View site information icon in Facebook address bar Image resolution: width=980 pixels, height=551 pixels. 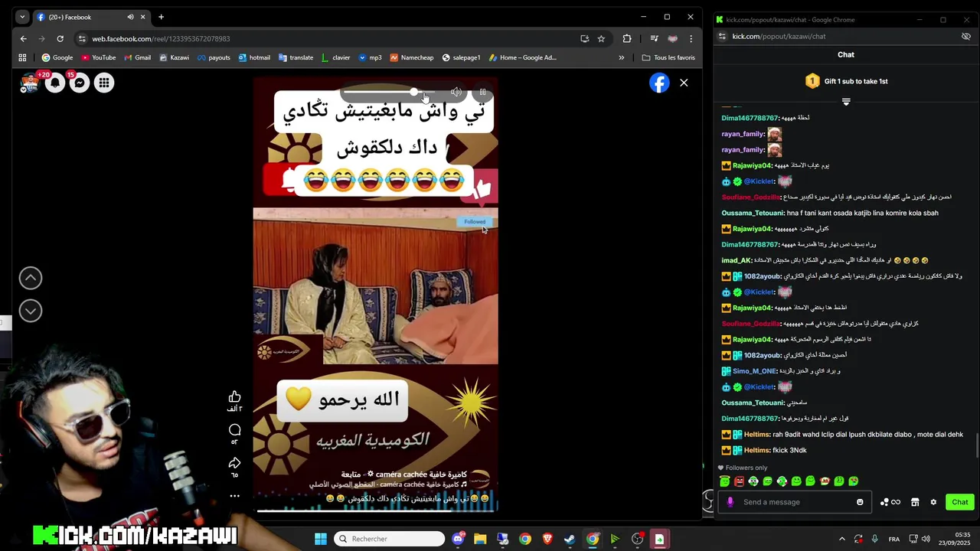pyautogui.click(x=82, y=38)
